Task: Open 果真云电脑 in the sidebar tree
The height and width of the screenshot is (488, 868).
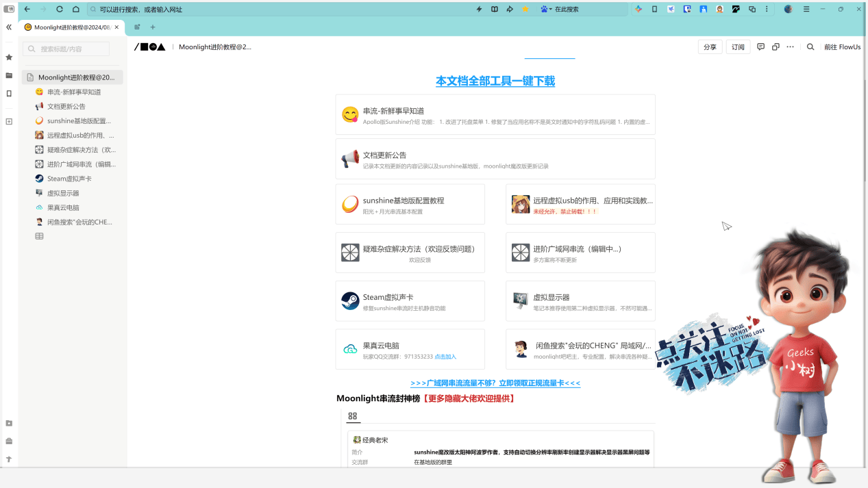Action: click(63, 207)
